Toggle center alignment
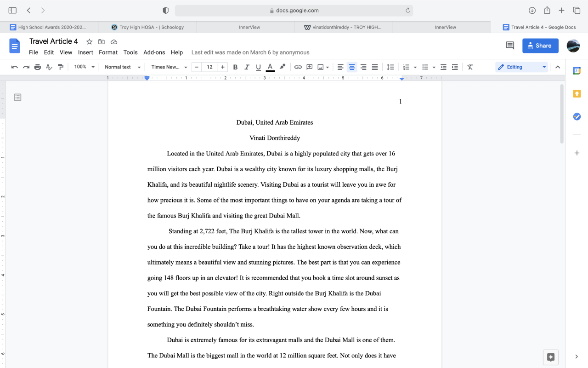This screenshot has width=588, height=368. point(352,67)
